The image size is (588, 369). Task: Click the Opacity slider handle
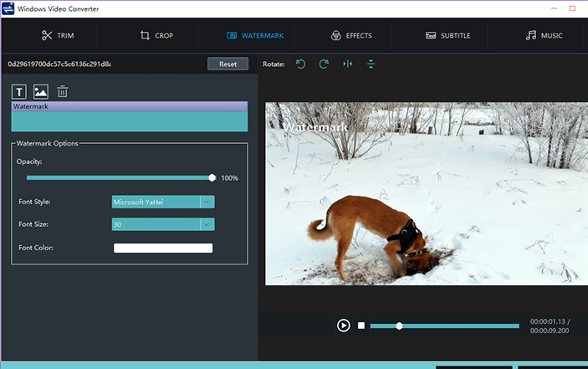coord(212,177)
